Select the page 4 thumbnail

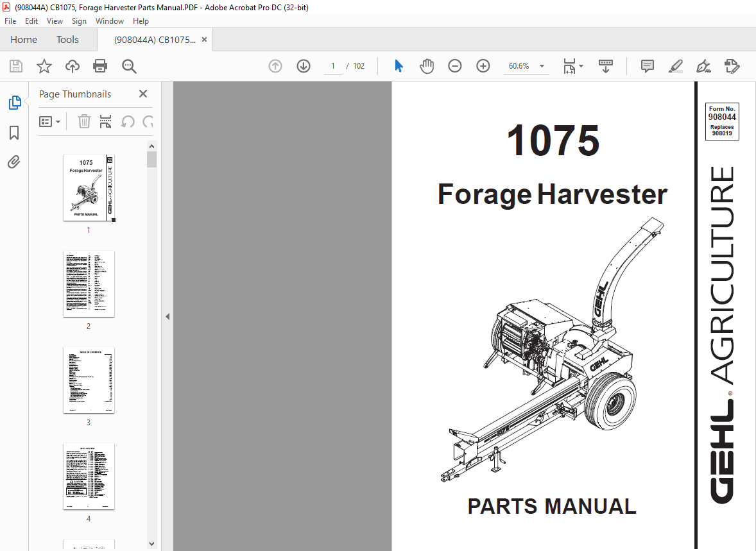point(89,477)
